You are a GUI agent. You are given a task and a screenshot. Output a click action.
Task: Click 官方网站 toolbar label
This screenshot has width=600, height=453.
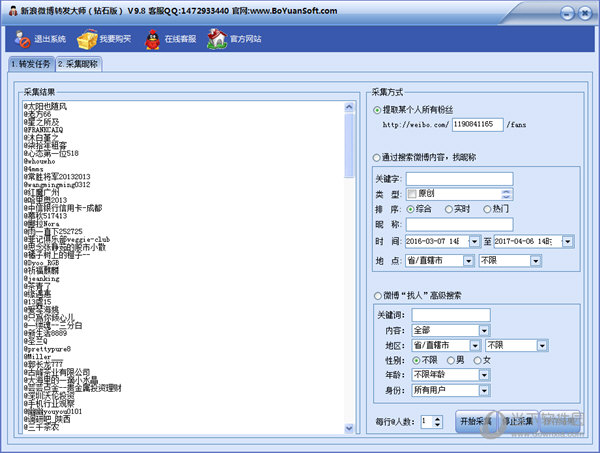pyautogui.click(x=245, y=39)
